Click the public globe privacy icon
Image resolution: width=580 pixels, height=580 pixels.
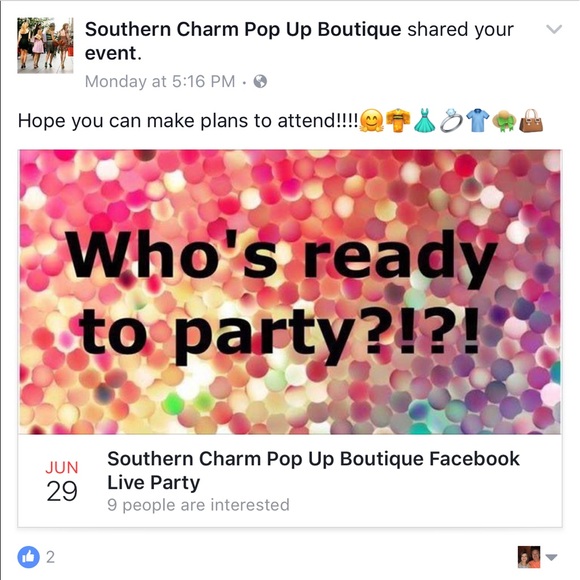click(260, 81)
